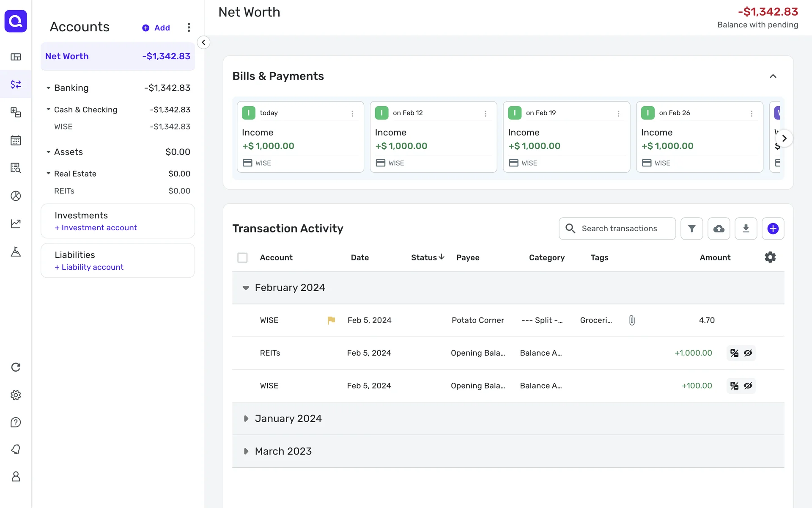This screenshot has width=812, height=508.
Task: Click the refresh icon in the sidebar
Action: 16,367
